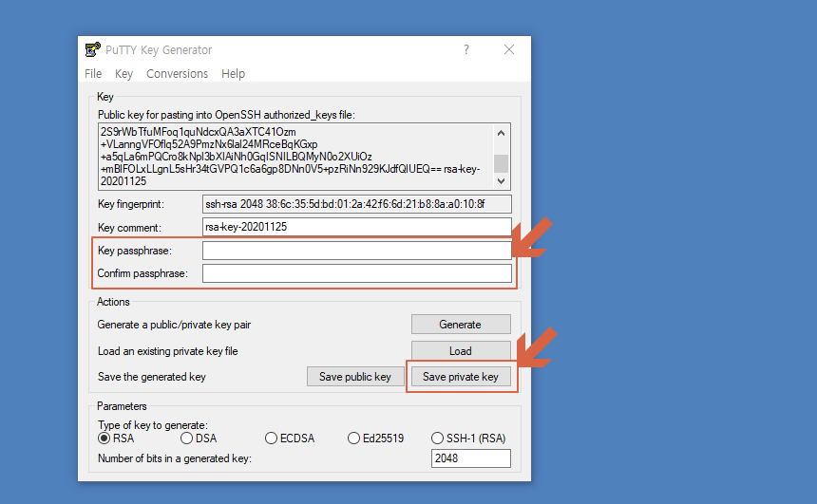Click the Key fingerprint field
Screen dimensions: 817x504
pos(357,204)
